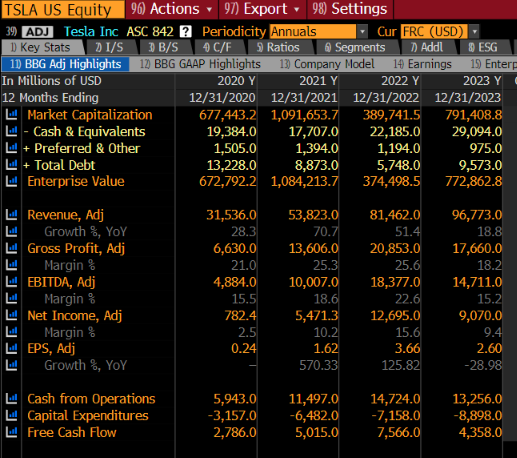517x458 pixels.
Task: Click 2021 market cap value 1,091,653.7
Action: pos(304,115)
